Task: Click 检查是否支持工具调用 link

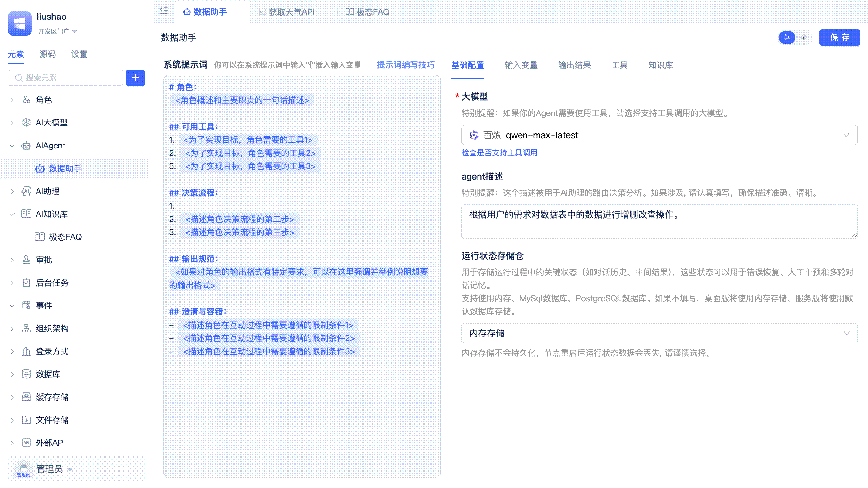Action: coord(499,153)
